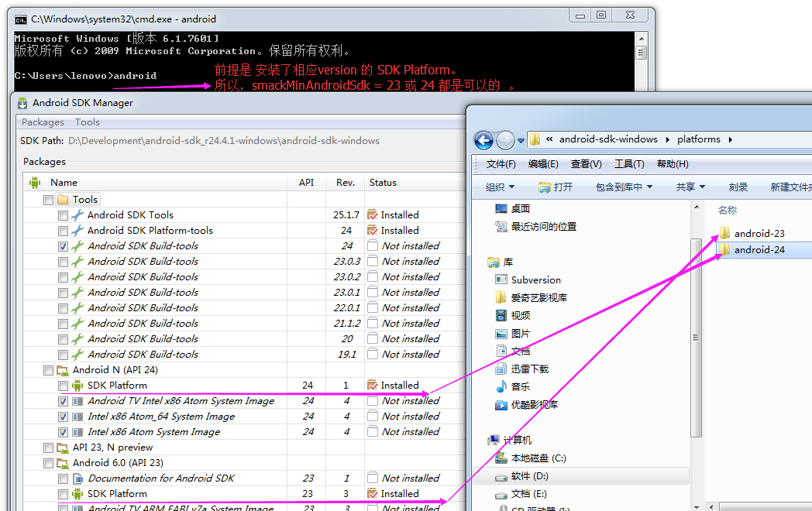Expand the platforms breadcrumb arrow
Image resolution: width=812 pixels, height=511 pixels.
tap(730, 140)
